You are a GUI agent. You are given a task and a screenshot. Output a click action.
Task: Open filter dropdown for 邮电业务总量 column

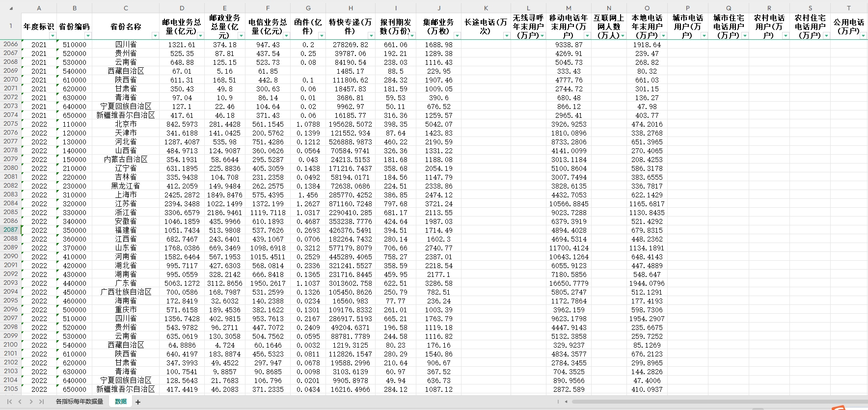[200, 35]
